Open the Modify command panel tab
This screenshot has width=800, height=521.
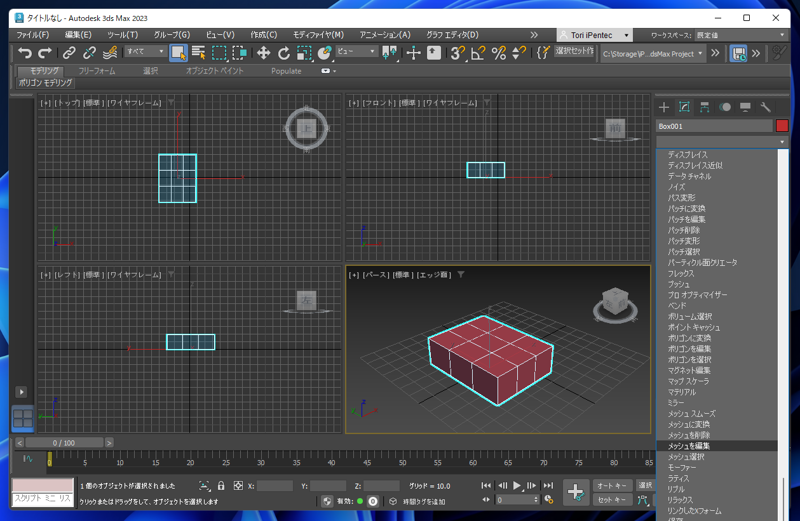(x=684, y=107)
